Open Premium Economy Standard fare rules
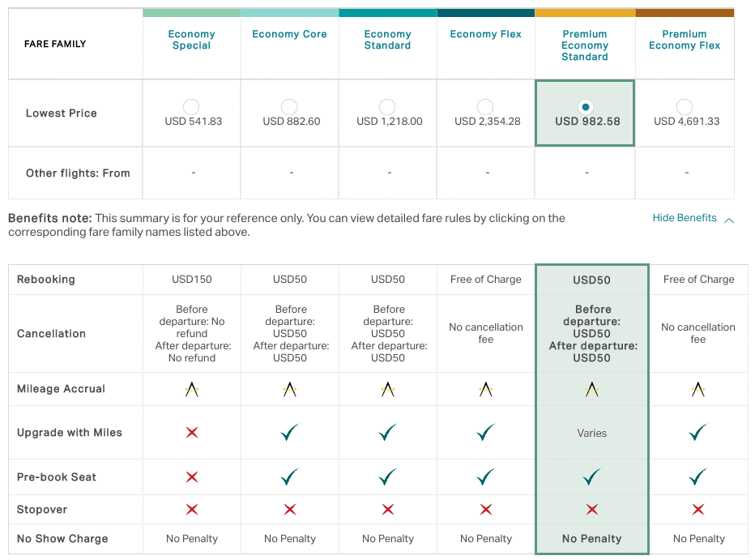Screen dimensions: 755x560 (585, 45)
